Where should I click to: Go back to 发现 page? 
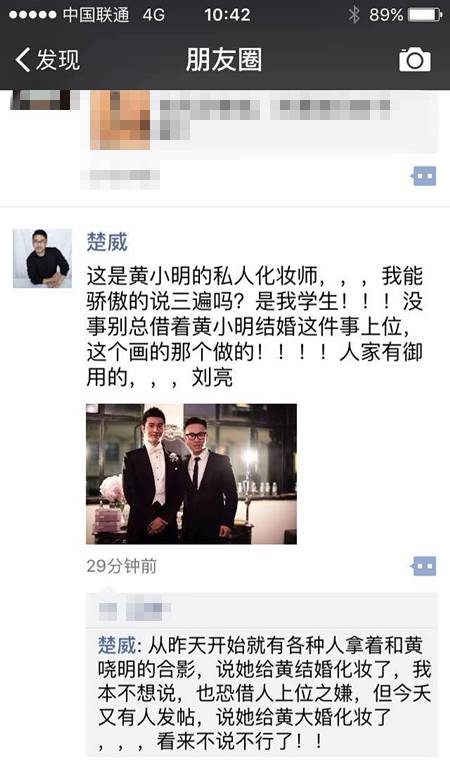coord(47,60)
